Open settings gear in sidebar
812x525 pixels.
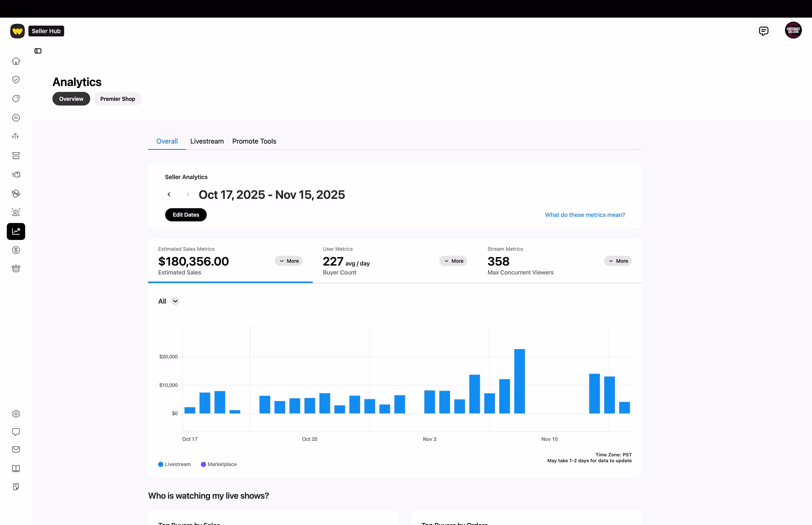16,414
